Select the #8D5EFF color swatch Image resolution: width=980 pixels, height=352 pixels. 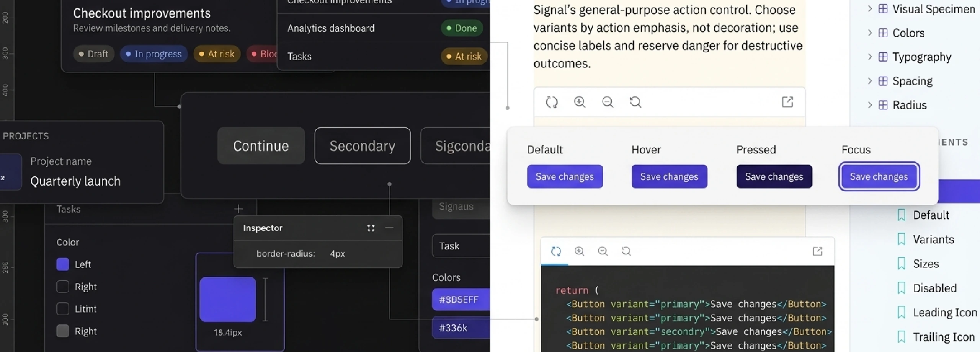pos(461,300)
